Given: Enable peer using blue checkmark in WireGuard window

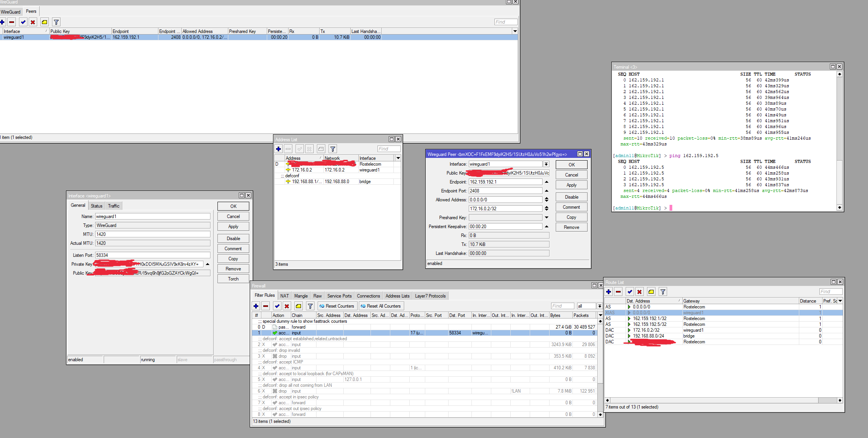Looking at the screenshot, I should (23, 22).
